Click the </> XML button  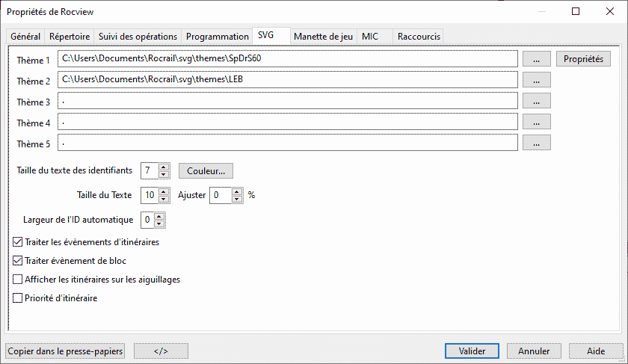click(160, 351)
